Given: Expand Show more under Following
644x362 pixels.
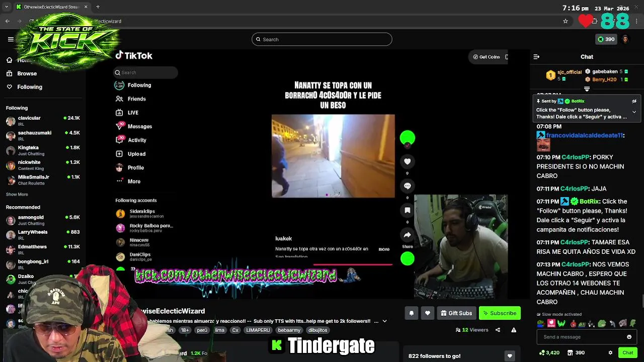Looking at the screenshot, I should point(17,195).
